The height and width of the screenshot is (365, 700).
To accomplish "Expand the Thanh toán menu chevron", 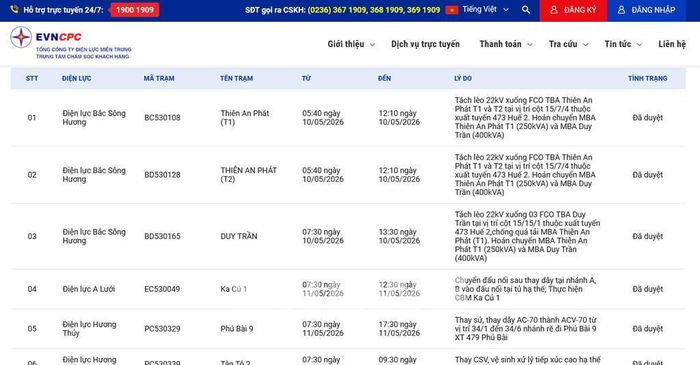I will 530,45.
